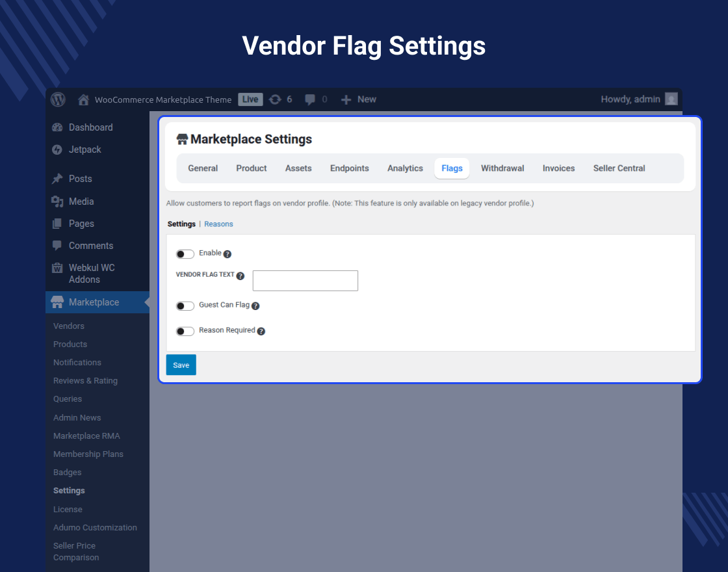The image size is (728, 572).
Task: Open the Pages menu label
Action: (x=81, y=224)
